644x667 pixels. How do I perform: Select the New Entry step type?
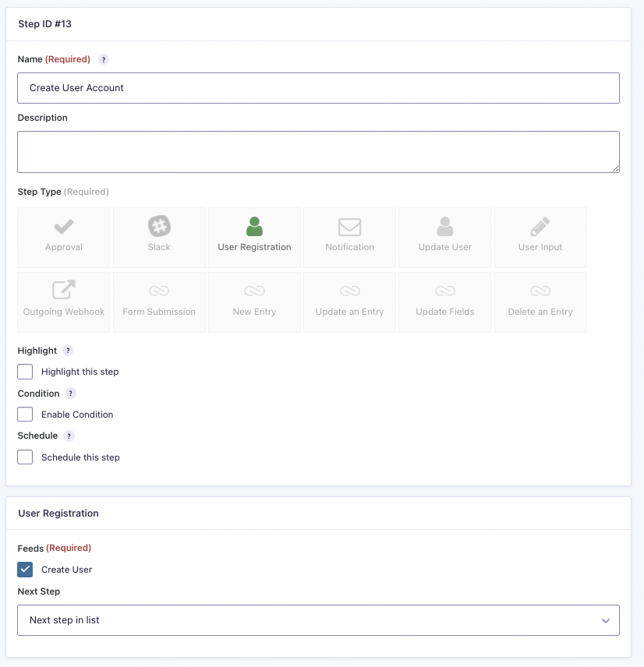pyautogui.click(x=254, y=302)
